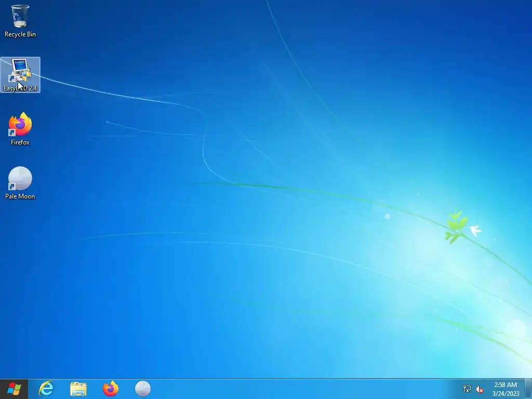The height and width of the screenshot is (399, 532).
Task: Open Windows Explorer from the taskbar
Action: [78, 389]
